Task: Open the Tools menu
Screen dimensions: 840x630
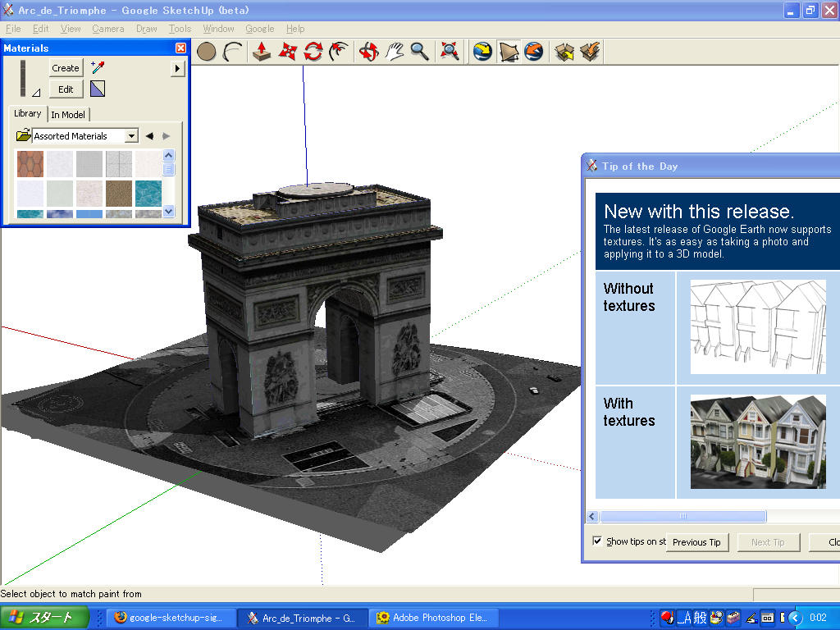Action: (180, 29)
